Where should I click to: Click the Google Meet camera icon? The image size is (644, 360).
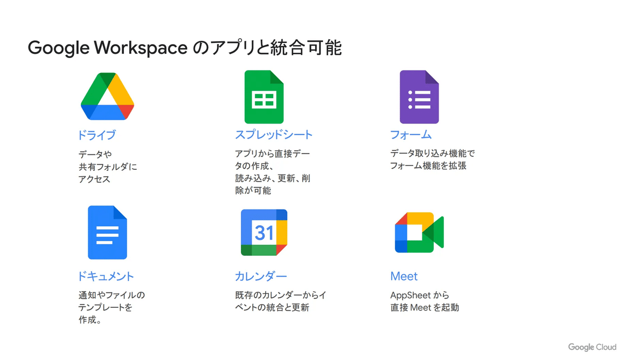pos(419,233)
